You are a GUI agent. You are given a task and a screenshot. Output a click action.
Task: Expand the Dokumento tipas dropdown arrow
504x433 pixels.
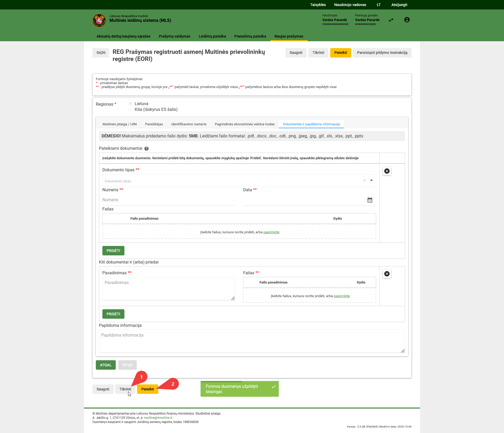pyautogui.click(x=371, y=180)
